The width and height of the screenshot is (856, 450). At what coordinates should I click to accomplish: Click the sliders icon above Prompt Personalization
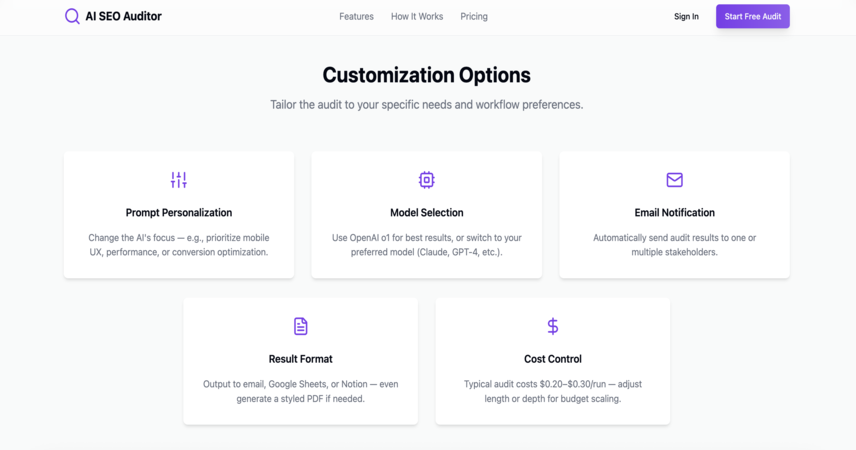179,180
